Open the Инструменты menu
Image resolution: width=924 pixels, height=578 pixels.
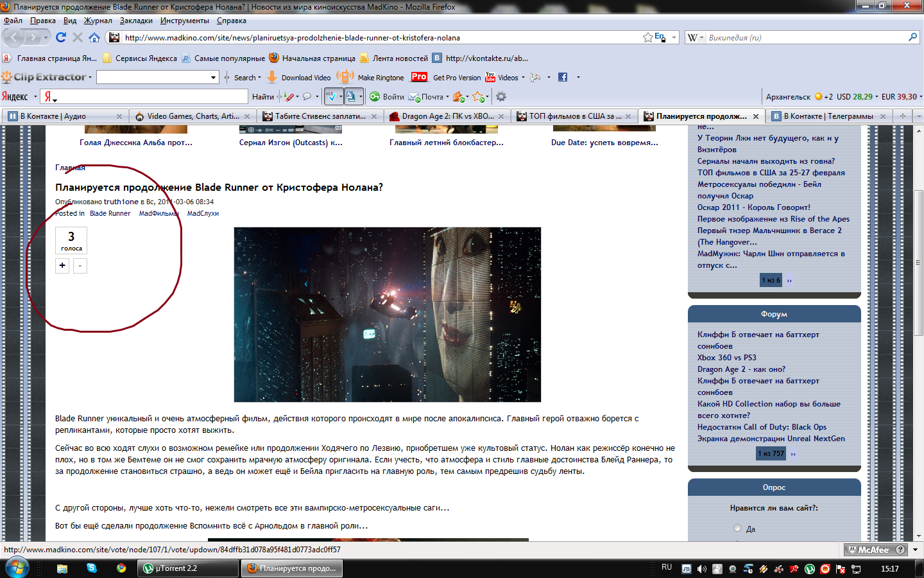(x=185, y=21)
